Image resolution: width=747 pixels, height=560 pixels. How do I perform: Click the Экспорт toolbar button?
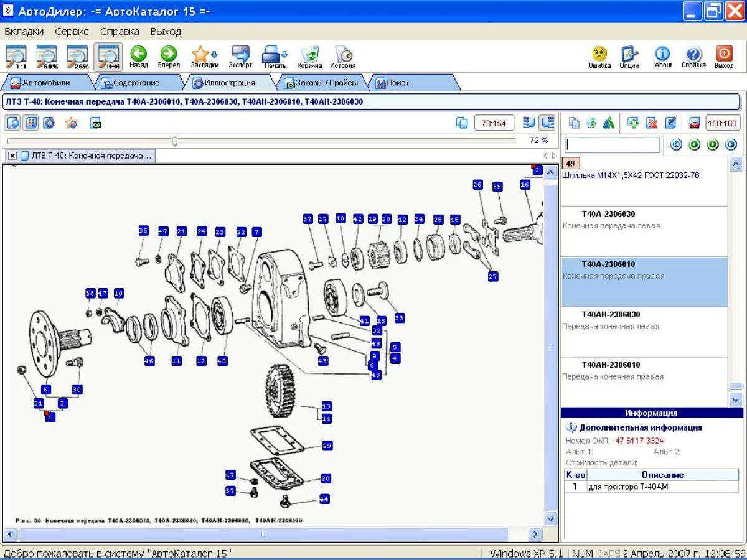pos(240,57)
